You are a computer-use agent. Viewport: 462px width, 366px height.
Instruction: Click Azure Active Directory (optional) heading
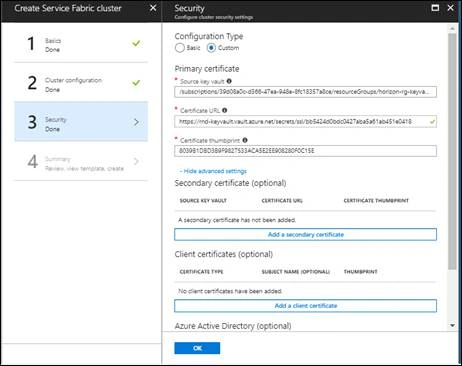click(233, 326)
